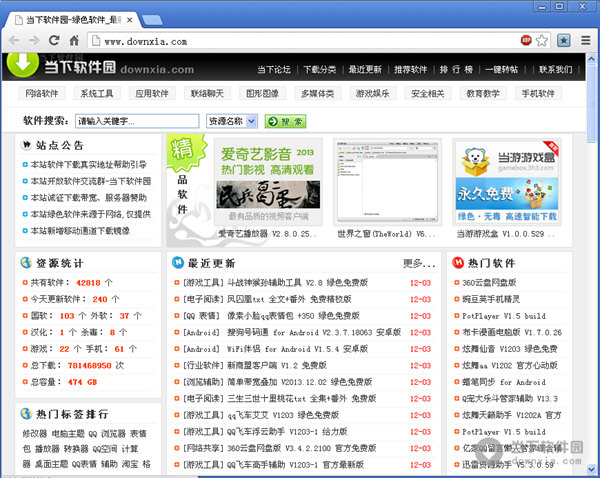Click the vertical page scrollbar thumb

(x=591, y=103)
